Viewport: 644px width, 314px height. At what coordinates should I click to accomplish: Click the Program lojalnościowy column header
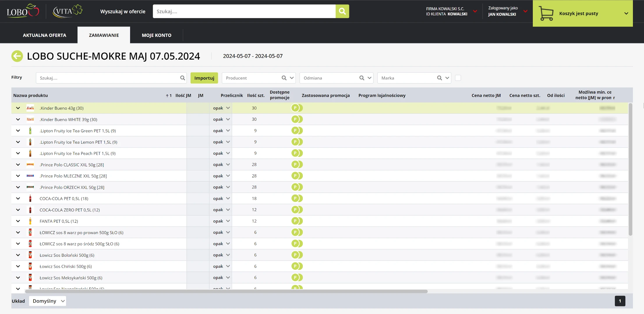tap(382, 95)
